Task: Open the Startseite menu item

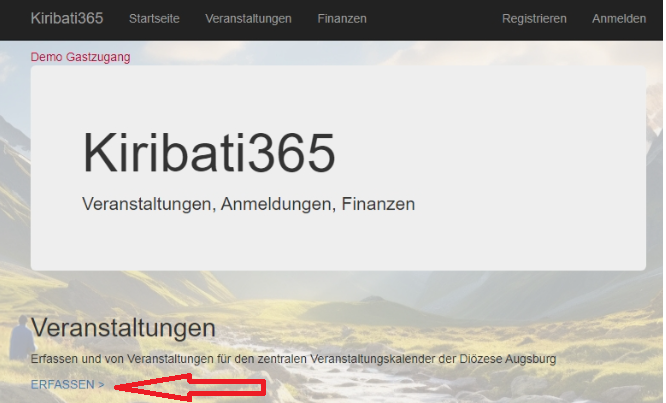Action: (154, 18)
